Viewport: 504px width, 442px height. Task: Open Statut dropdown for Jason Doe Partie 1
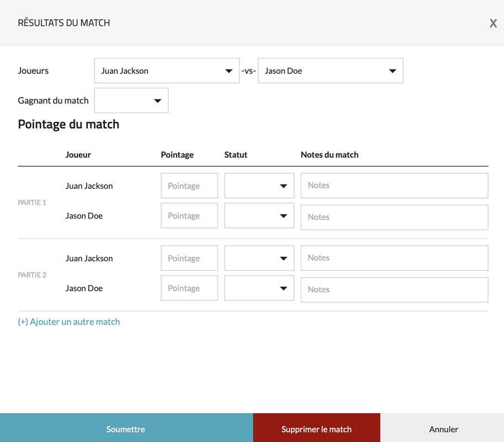tap(259, 216)
